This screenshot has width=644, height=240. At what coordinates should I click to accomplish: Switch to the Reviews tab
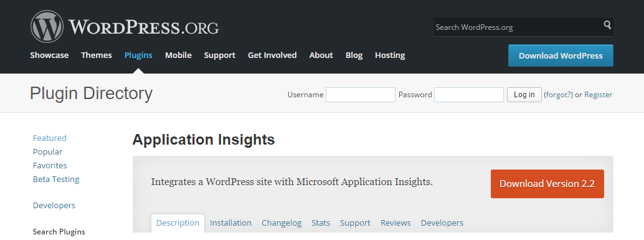click(395, 223)
